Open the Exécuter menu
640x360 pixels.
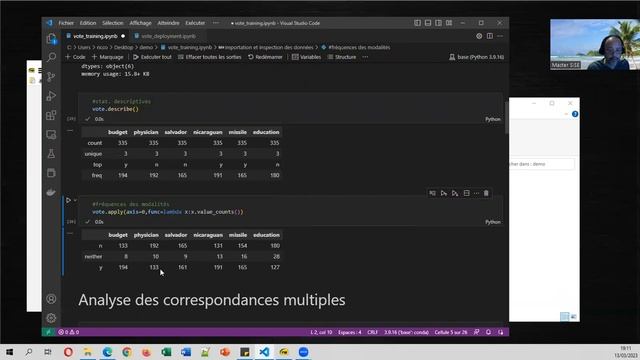coord(195,23)
